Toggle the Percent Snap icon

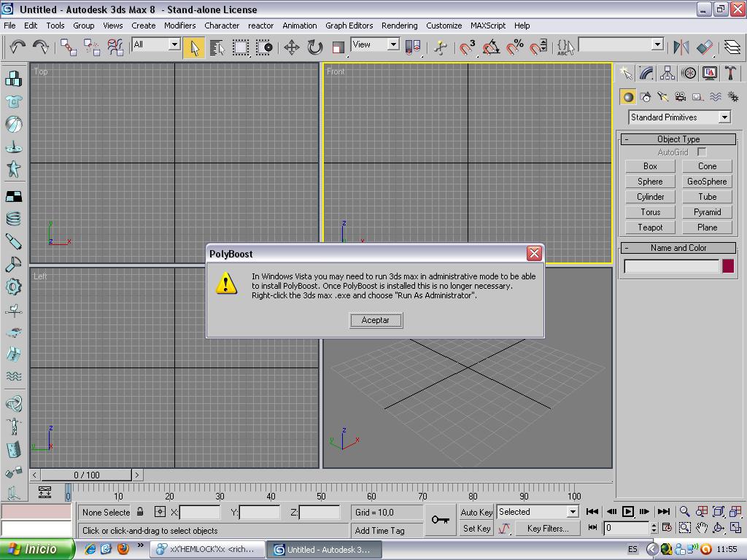click(514, 47)
